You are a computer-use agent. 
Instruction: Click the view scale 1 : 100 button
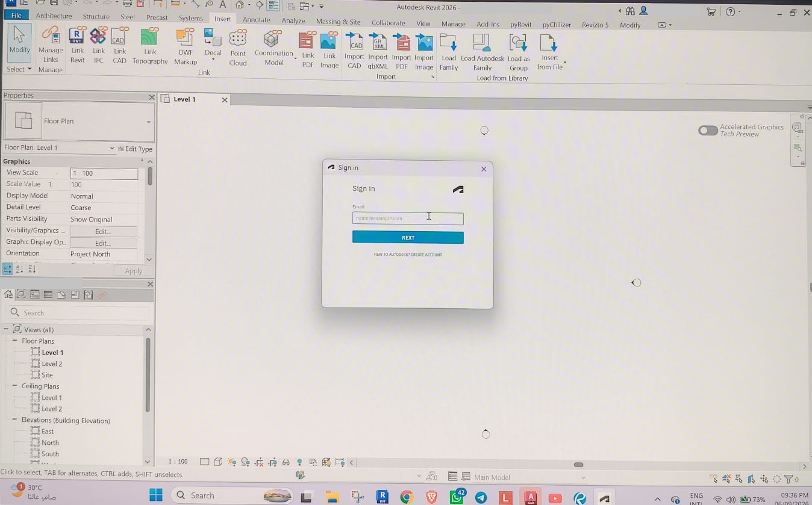(x=178, y=462)
